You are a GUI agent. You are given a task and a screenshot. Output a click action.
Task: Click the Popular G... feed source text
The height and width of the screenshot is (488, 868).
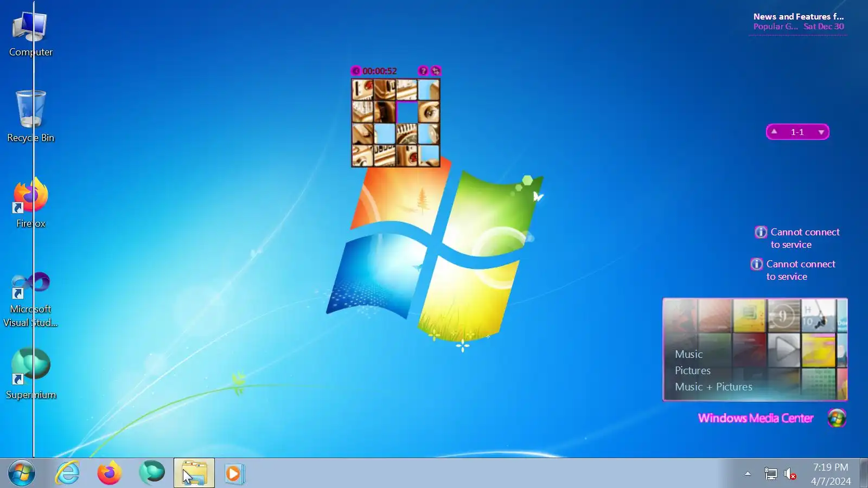click(775, 27)
